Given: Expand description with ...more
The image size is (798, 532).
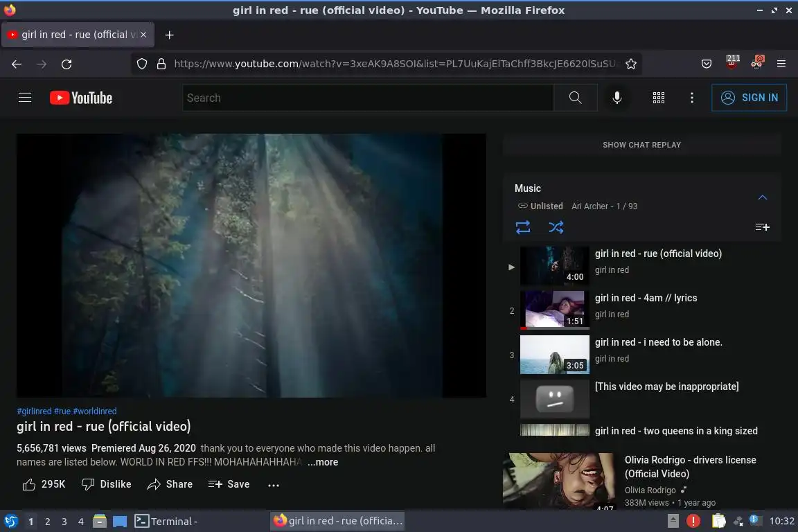Looking at the screenshot, I should (323, 462).
